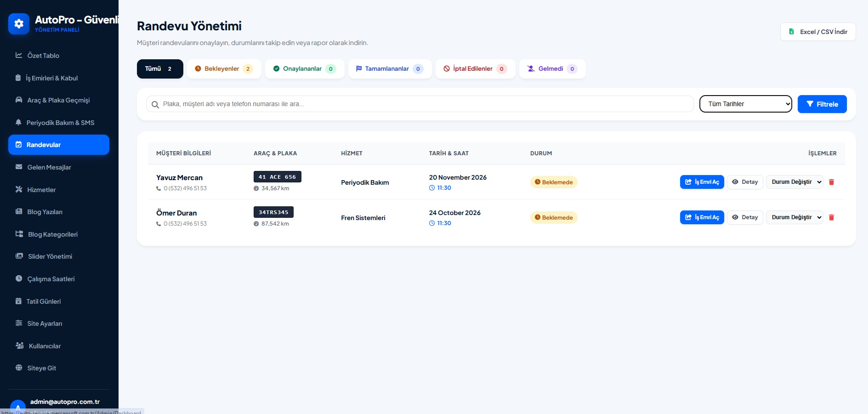
Task: Show İptal Edilenler tab
Action: point(476,69)
